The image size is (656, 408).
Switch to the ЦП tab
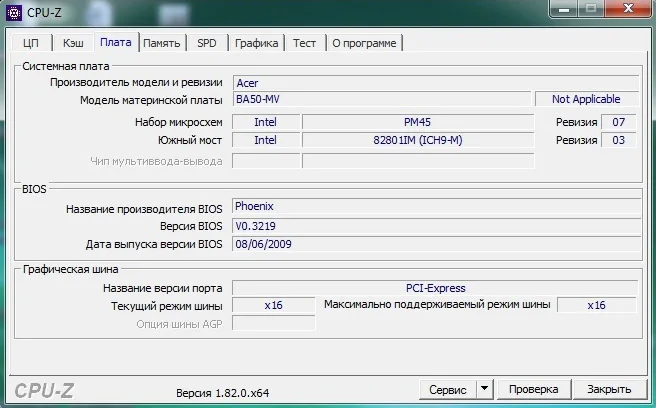[x=31, y=43]
